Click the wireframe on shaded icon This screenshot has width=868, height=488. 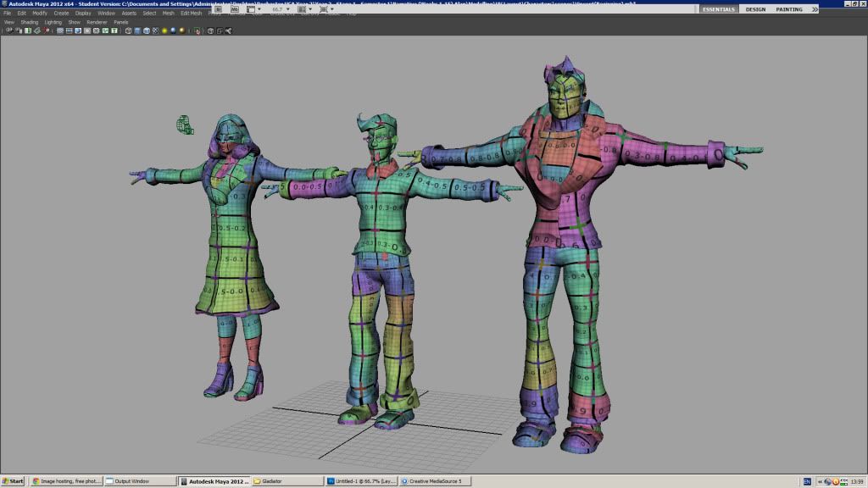pos(147,31)
